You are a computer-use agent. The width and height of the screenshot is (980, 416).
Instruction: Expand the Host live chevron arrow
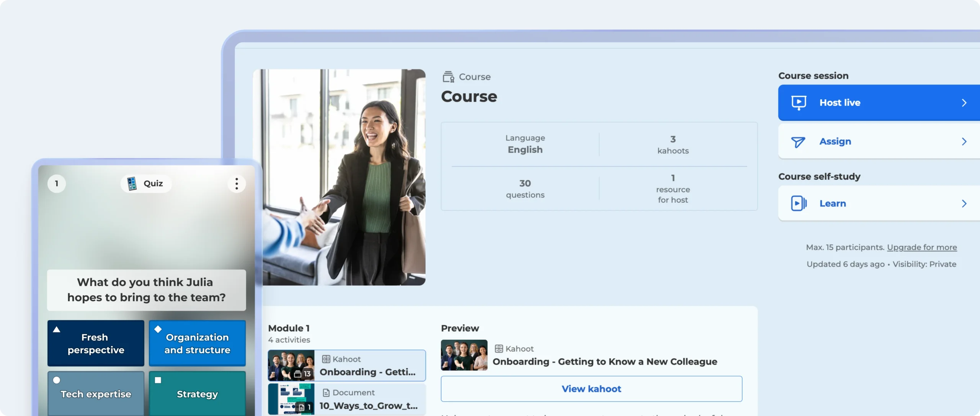point(964,103)
